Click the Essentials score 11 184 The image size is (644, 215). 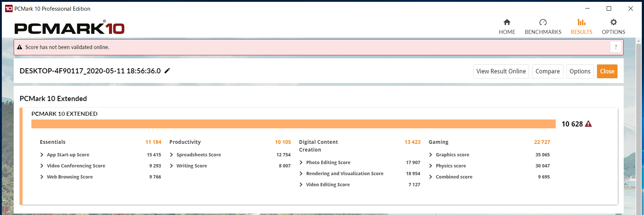point(153,142)
